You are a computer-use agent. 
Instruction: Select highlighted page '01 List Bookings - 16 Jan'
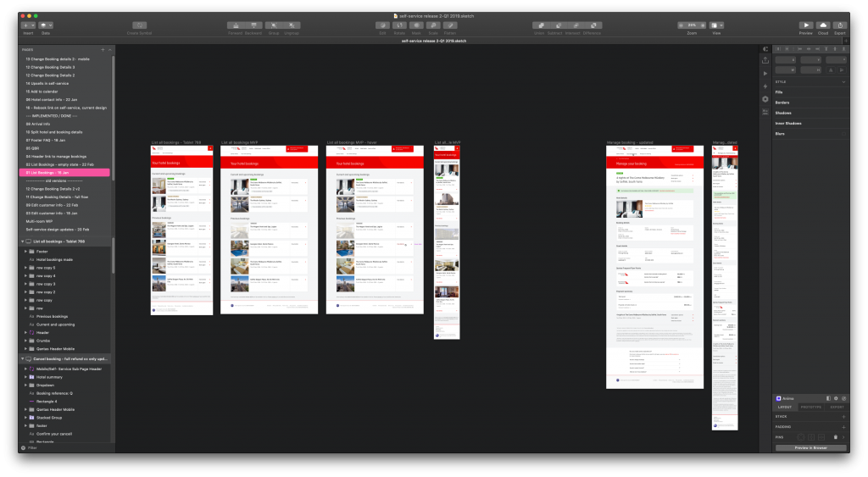tap(64, 173)
